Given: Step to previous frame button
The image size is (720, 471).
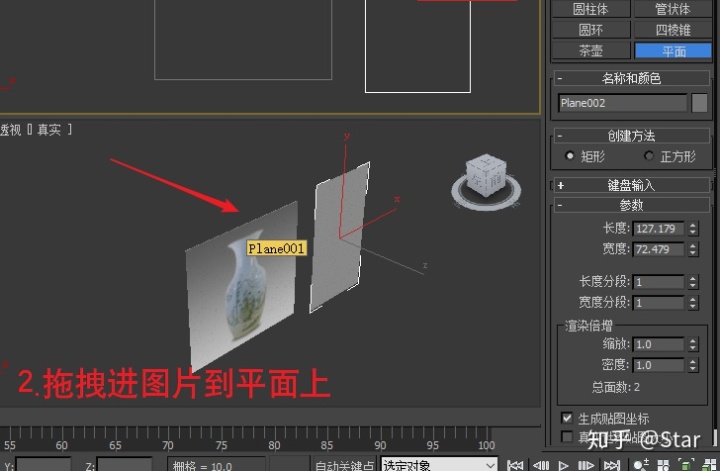Looking at the screenshot, I should tap(541, 465).
